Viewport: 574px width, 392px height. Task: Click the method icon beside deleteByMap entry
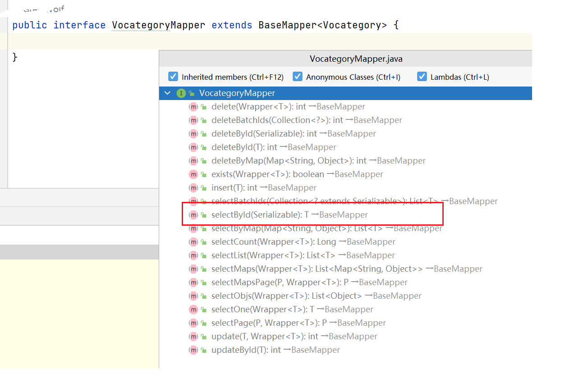click(x=193, y=161)
